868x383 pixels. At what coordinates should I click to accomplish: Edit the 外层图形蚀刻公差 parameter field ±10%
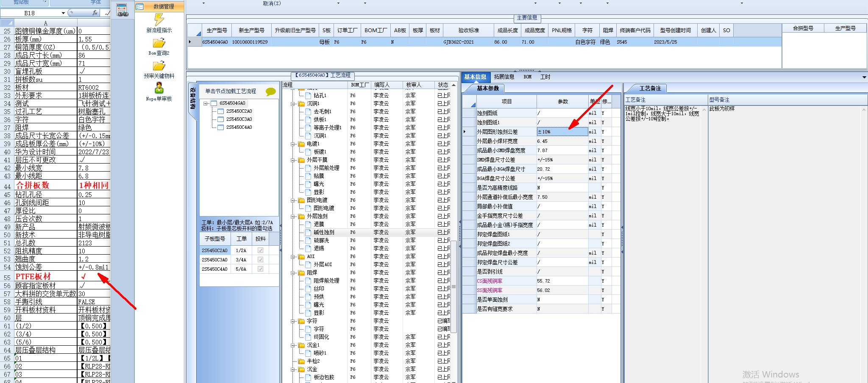[562, 132]
